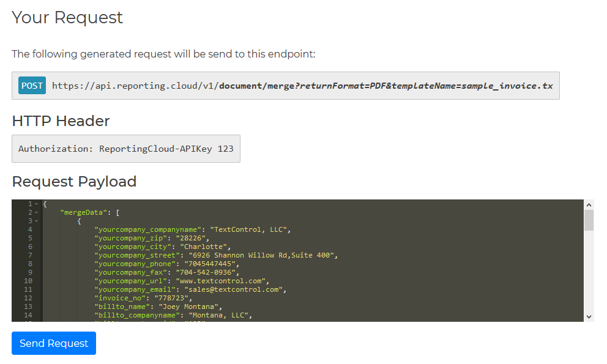Click the HTTP Header heading

coord(61,121)
